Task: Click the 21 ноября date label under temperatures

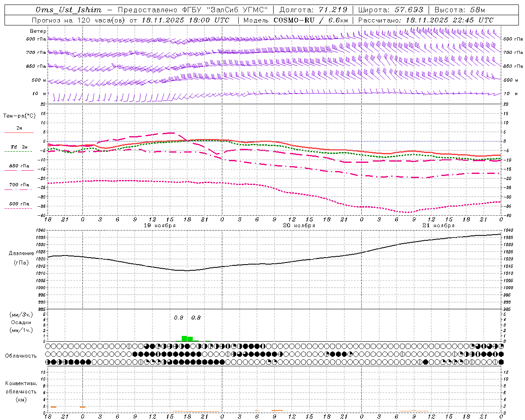Action: 438,226
